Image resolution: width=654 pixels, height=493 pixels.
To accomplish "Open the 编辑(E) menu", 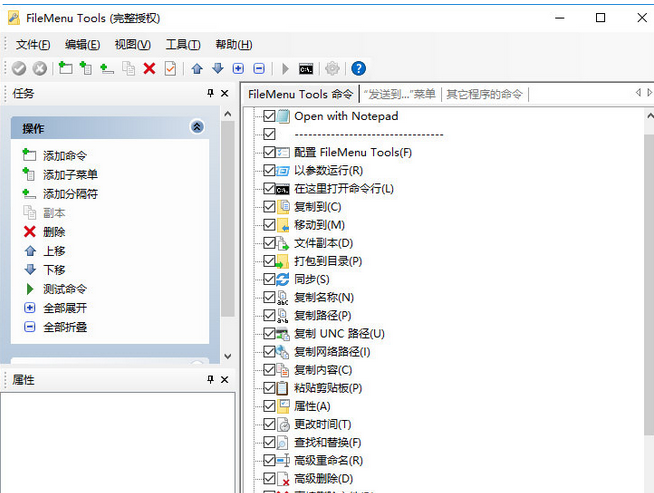I will pyautogui.click(x=83, y=45).
